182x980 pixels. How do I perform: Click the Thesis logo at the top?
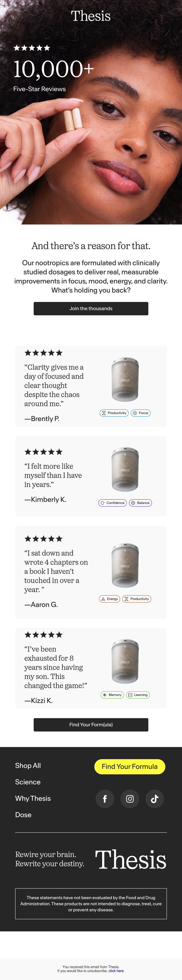[x=91, y=16]
